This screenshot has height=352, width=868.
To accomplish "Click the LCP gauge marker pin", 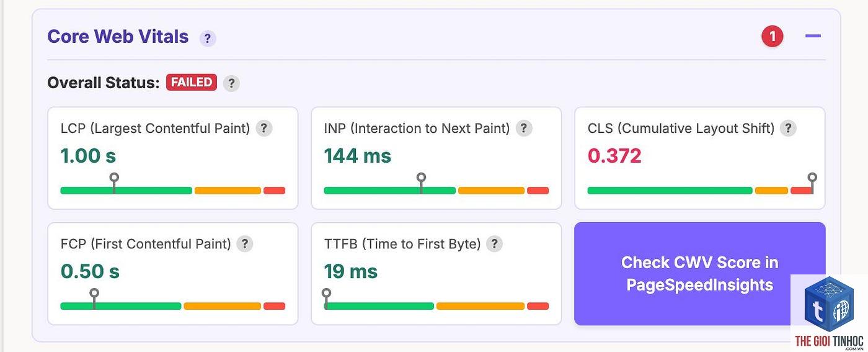I will click(114, 183).
